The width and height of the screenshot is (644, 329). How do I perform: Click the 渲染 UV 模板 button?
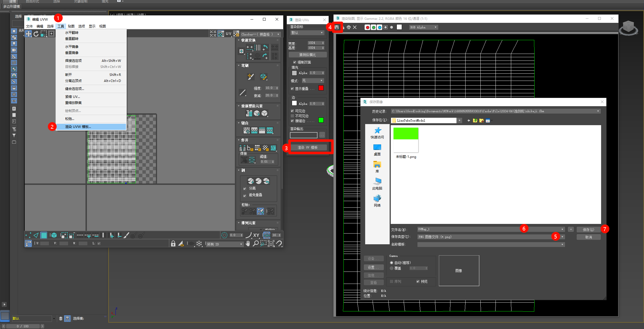point(308,147)
